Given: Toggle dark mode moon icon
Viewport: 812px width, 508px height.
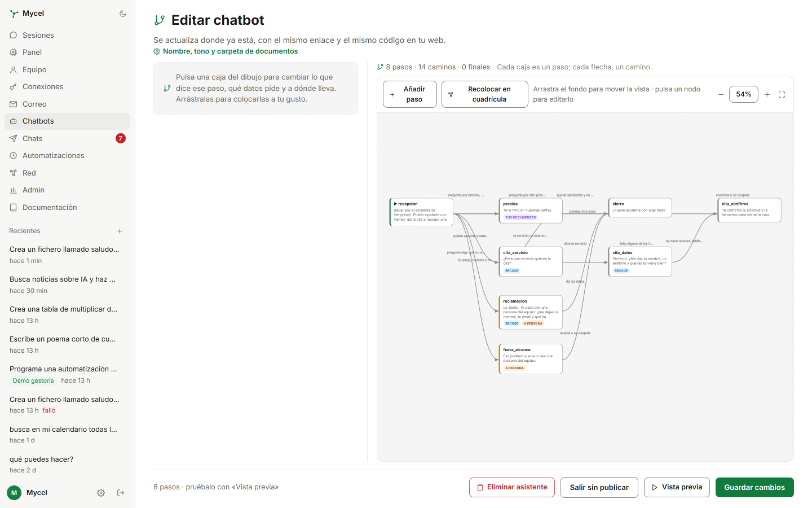Looking at the screenshot, I should tap(123, 14).
